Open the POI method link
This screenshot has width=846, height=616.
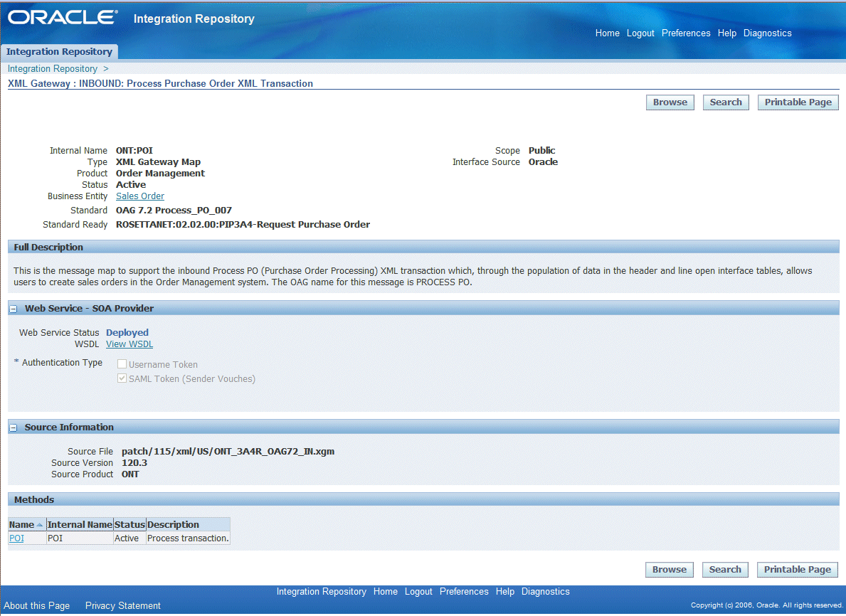17,538
